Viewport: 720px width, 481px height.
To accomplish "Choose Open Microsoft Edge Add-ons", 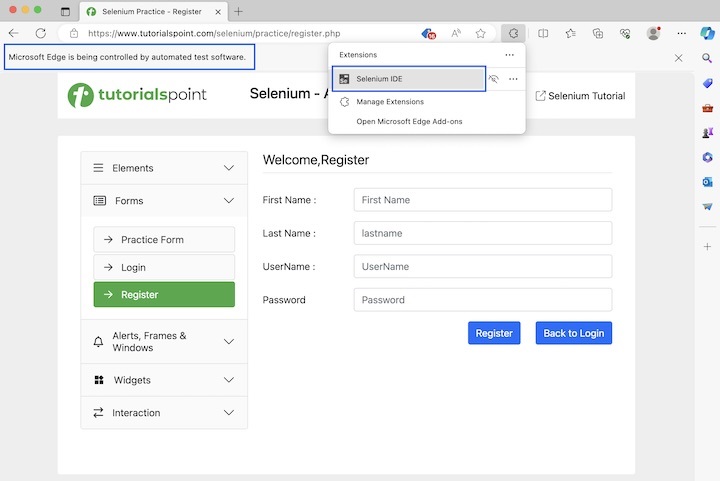I will click(409, 122).
